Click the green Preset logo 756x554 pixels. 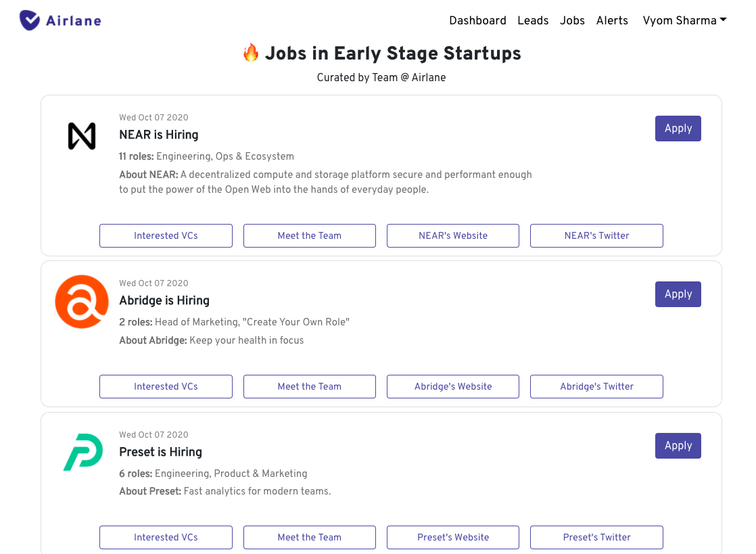82,453
